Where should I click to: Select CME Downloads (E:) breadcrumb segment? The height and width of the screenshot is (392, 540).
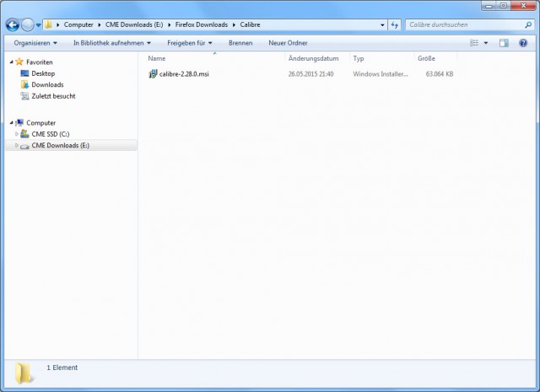[x=134, y=24]
